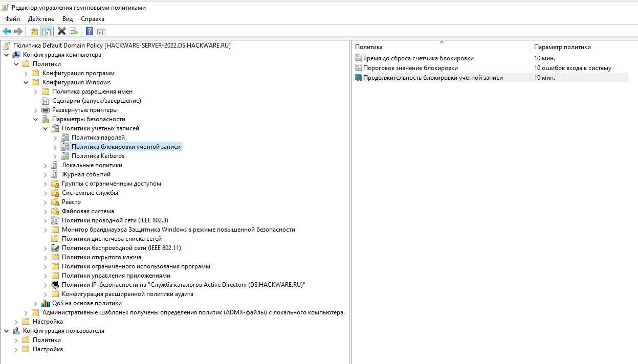Open the Справка menu
This screenshot has height=364, width=638.
[92, 19]
